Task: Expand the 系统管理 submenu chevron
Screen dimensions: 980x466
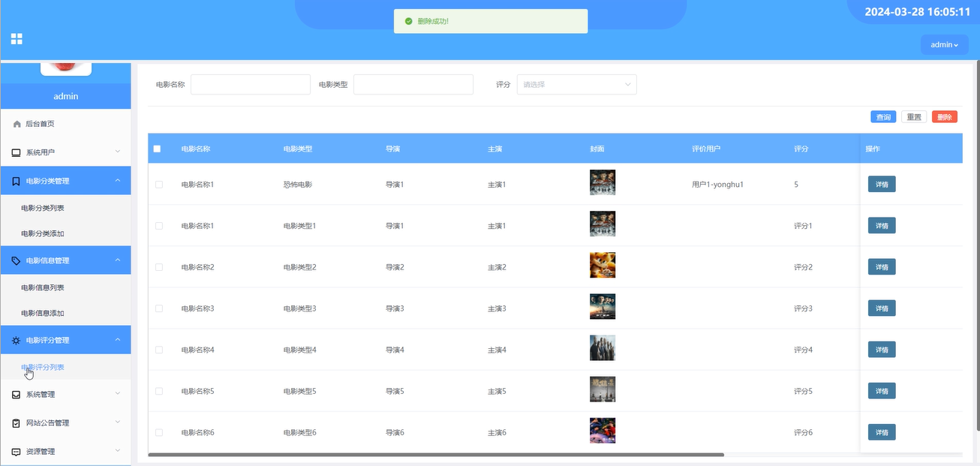Action: coord(118,393)
